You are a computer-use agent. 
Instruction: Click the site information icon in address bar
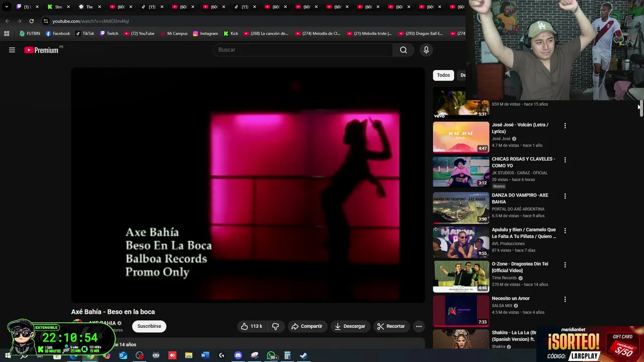tap(46, 21)
